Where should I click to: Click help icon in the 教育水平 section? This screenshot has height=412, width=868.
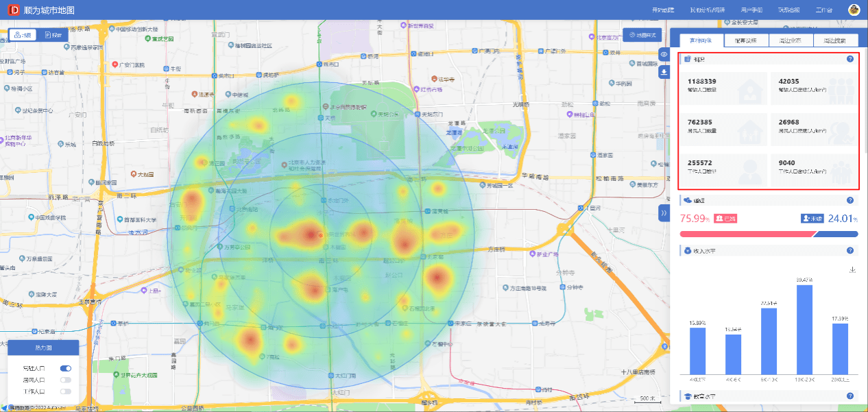point(850,396)
